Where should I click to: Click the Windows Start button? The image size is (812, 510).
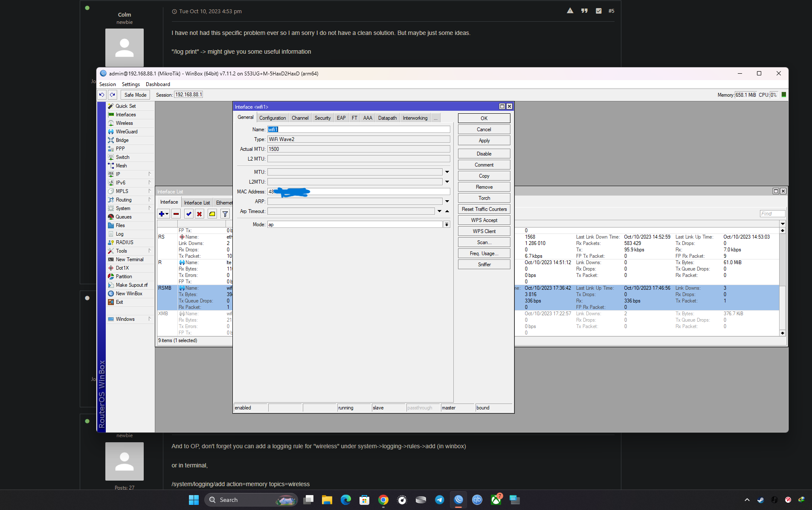click(194, 500)
